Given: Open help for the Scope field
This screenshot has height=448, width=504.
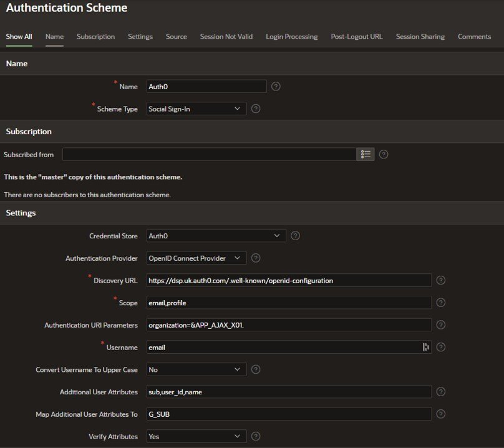Looking at the screenshot, I should 440,303.
